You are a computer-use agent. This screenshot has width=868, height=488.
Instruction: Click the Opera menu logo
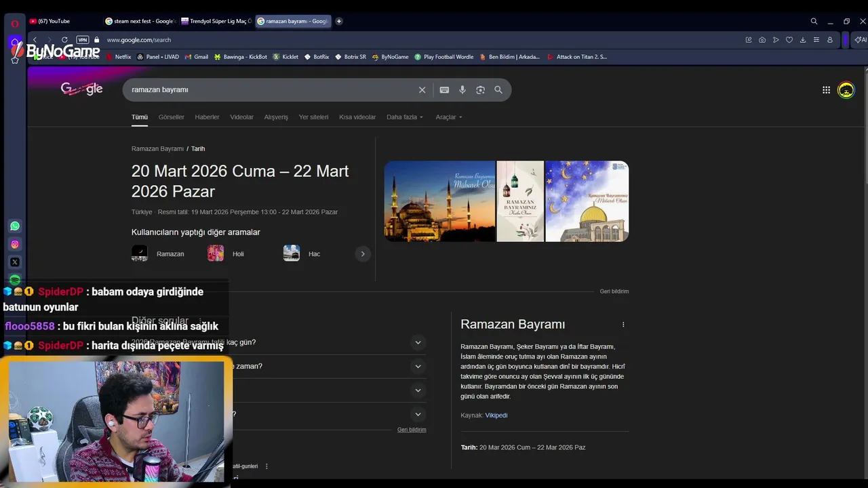click(x=14, y=23)
